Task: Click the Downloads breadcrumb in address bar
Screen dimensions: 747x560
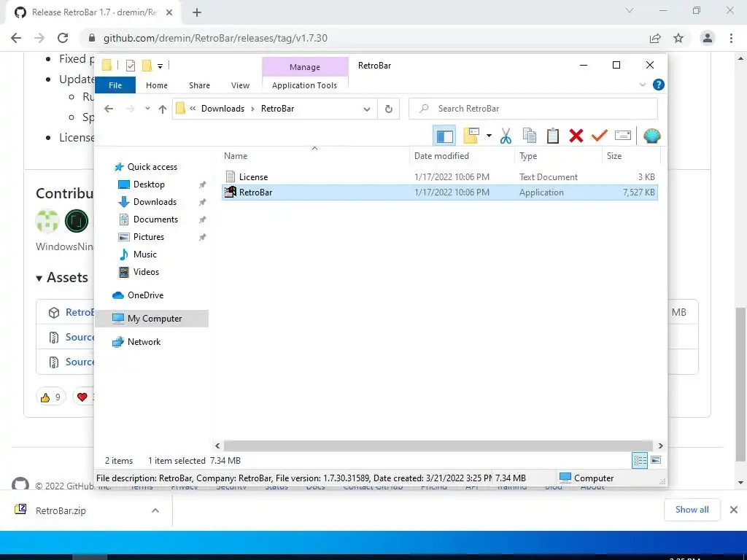Action: [222, 109]
